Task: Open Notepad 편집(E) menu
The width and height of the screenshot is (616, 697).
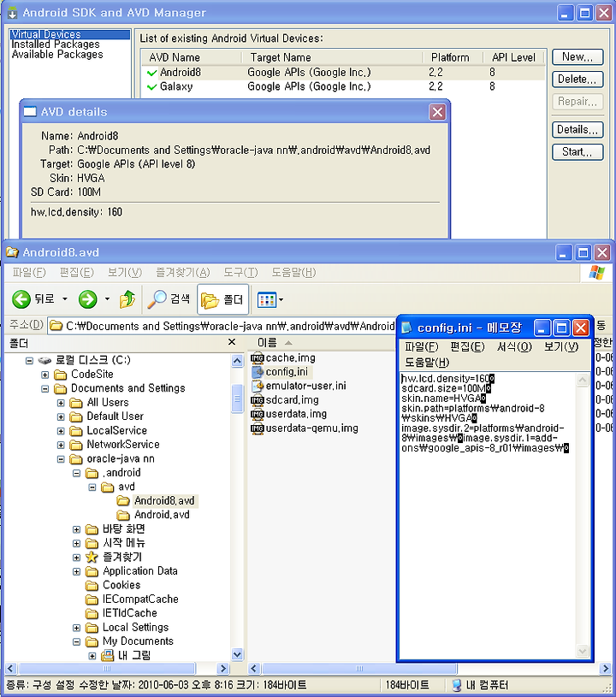Action: pyautogui.click(x=467, y=346)
